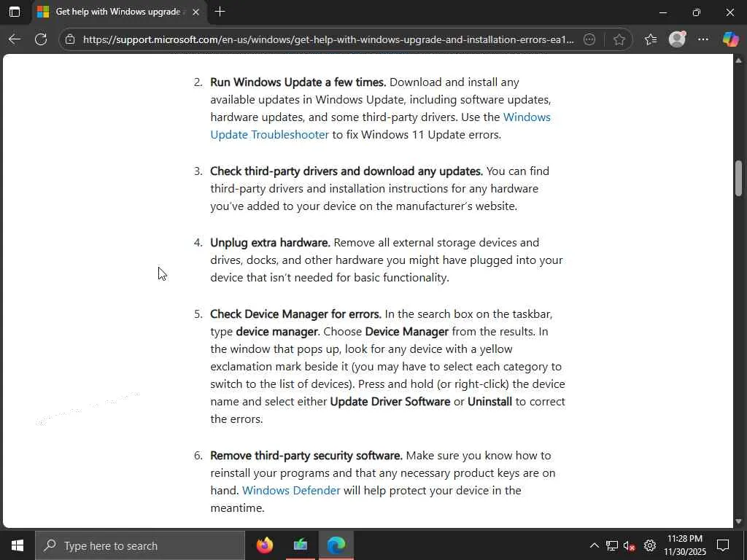Click the bold 'Update Driver Software' text
The height and width of the screenshot is (560, 747).
point(390,402)
